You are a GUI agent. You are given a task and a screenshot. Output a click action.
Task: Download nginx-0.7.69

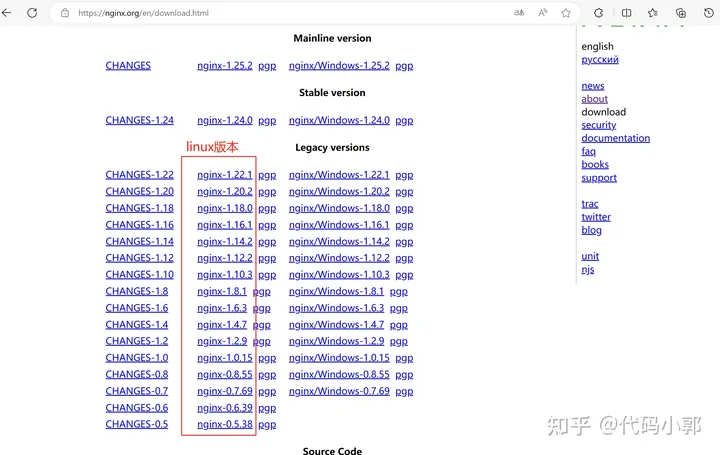point(225,391)
